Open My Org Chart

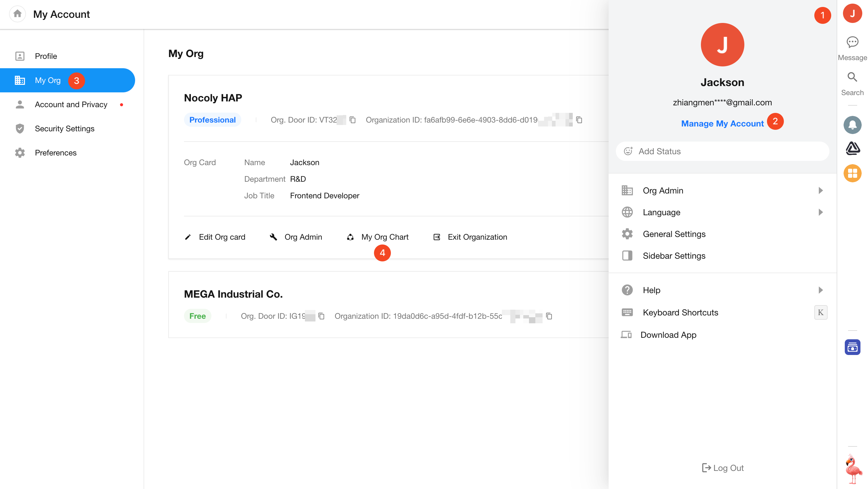pos(385,237)
